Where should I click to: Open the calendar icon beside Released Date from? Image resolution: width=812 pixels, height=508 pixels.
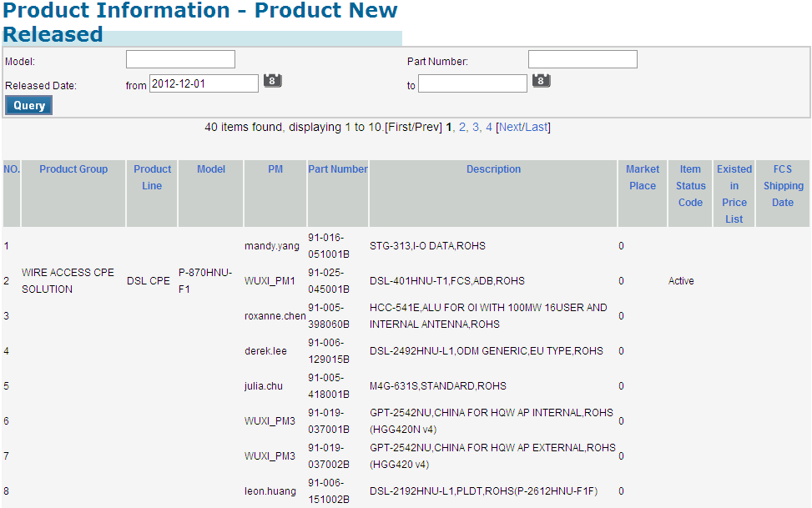273,81
